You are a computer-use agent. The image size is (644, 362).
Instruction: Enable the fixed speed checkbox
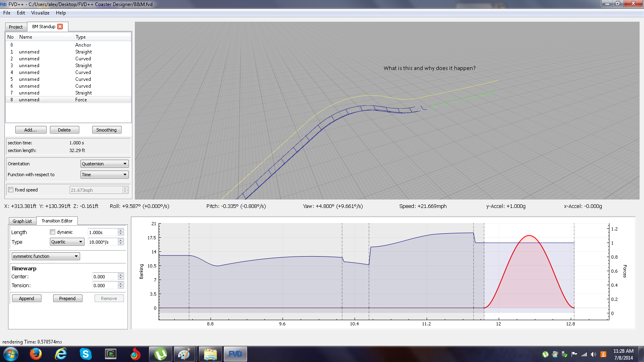[x=11, y=190]
